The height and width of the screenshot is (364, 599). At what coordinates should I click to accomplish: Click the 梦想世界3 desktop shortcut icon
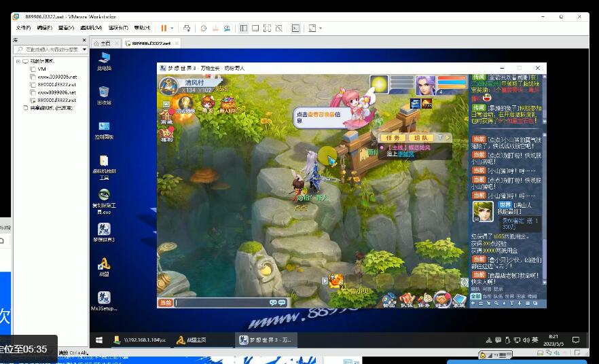click(104, 232)
